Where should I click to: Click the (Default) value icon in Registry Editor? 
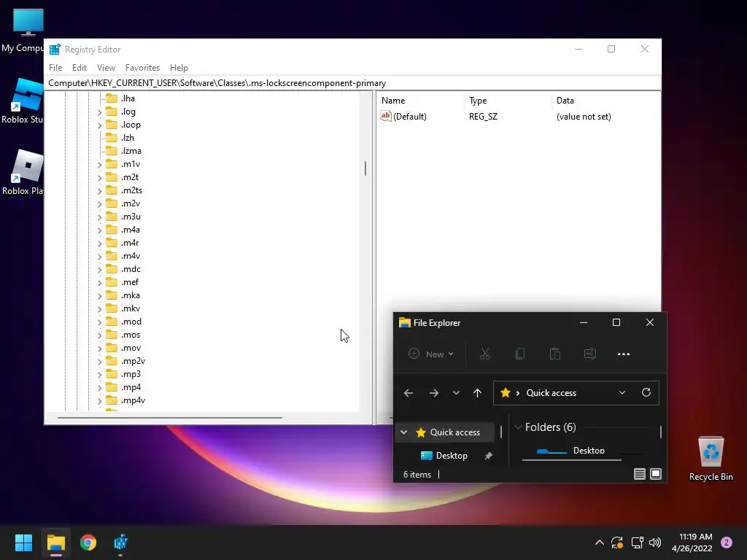(x=385, y=116)
